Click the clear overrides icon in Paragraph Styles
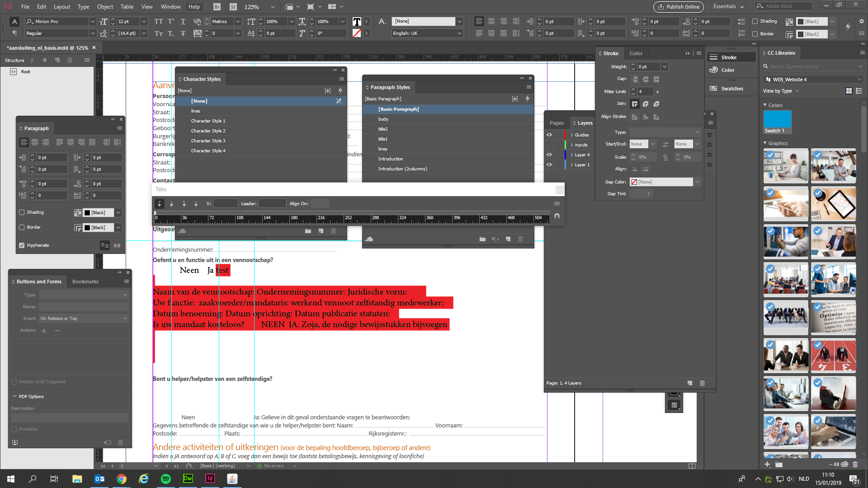This screenshot has width=868, height=488. [x=495, y=239]
